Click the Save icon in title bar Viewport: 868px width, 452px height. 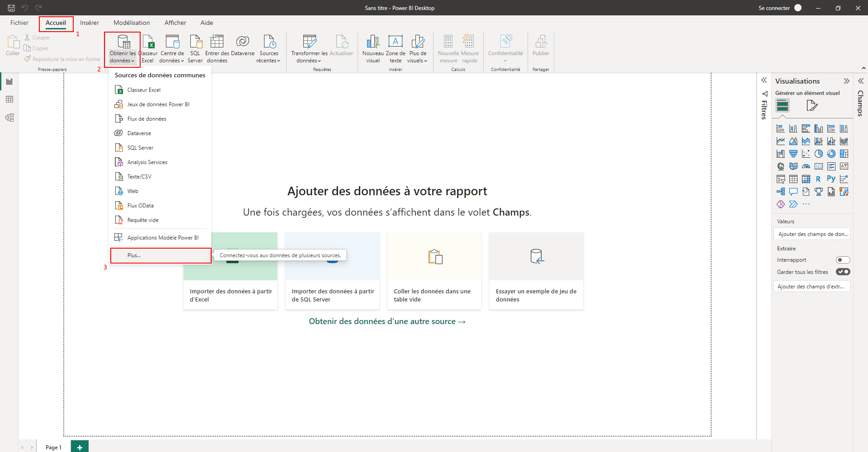[11, 8]
